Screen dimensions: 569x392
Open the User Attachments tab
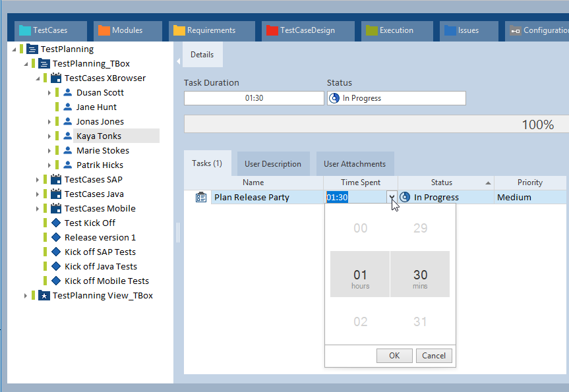click(x=354, y=164)
